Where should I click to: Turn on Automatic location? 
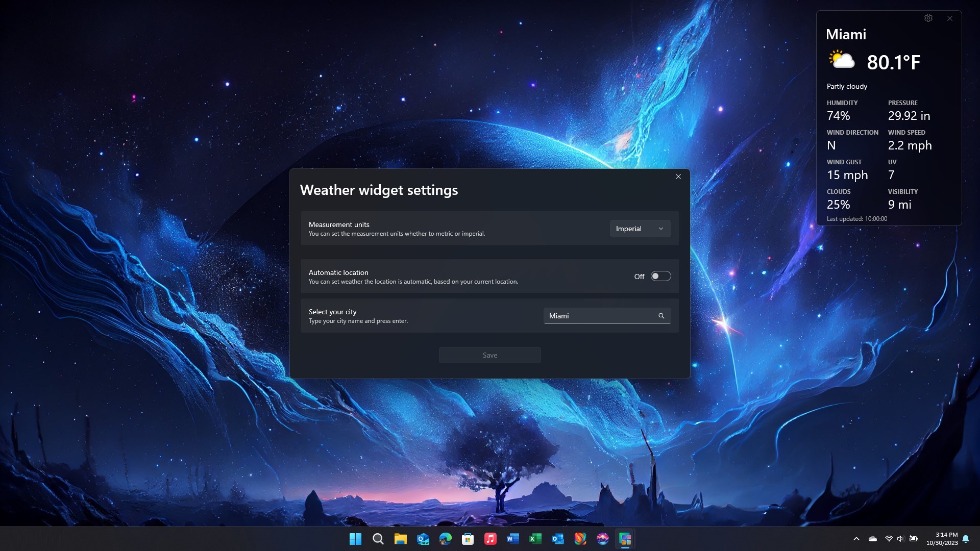click(660, 276)
